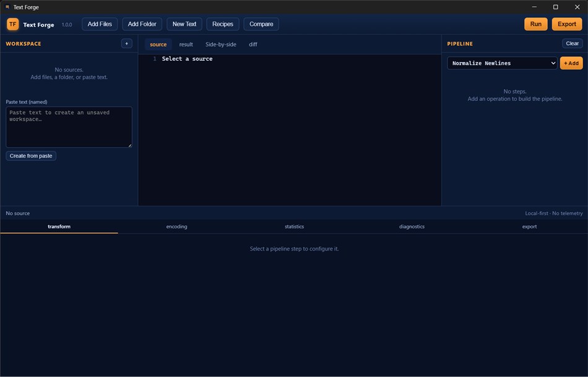The height and width of the screenshot is (377, 588).
Task: Select the transform bottom tab
Action: point(59,227)
